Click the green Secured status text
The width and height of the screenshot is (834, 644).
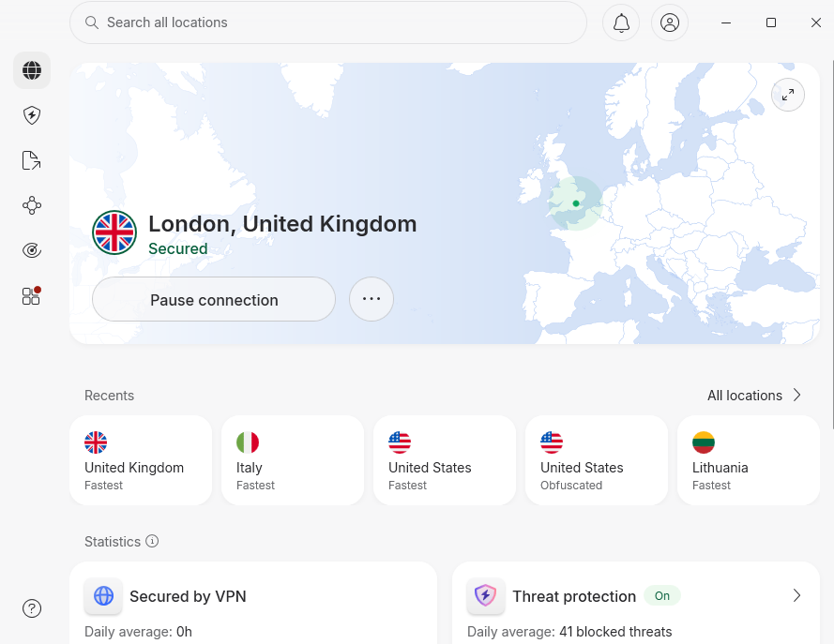(x=178, y=248)
